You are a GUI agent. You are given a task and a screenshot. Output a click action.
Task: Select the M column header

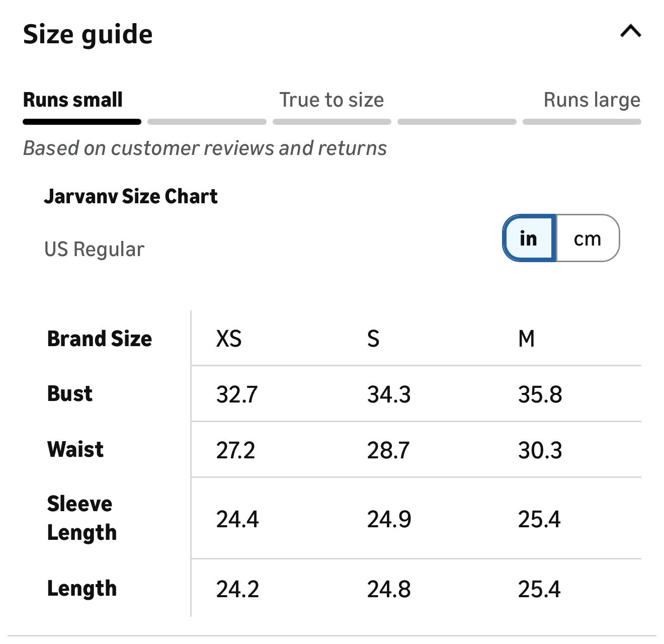pos(526,339)
